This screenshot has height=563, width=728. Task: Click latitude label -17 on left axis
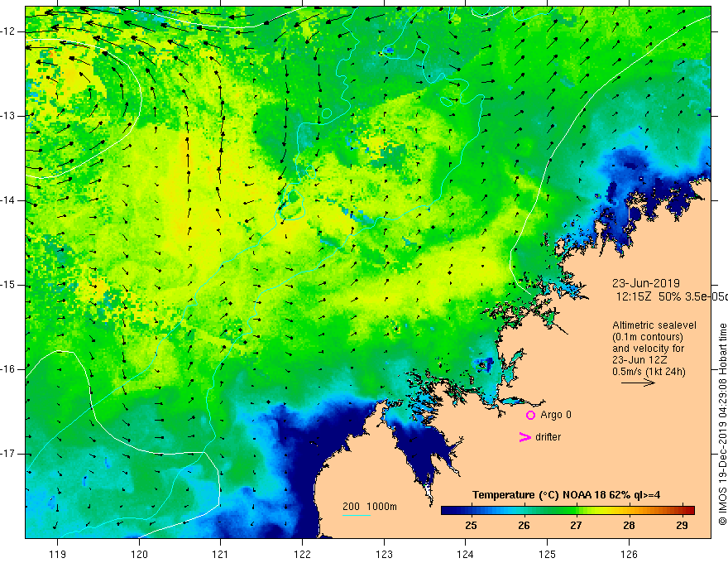[8, 454]
